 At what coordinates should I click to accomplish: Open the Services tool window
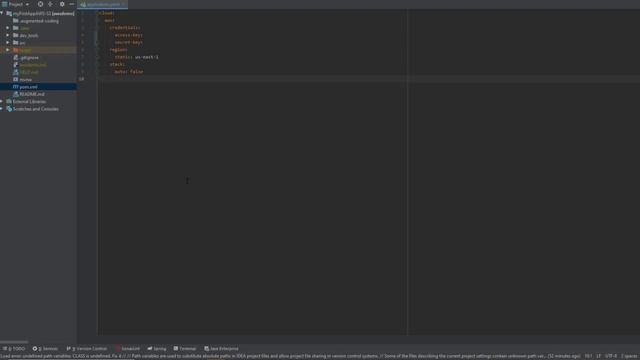45,349
